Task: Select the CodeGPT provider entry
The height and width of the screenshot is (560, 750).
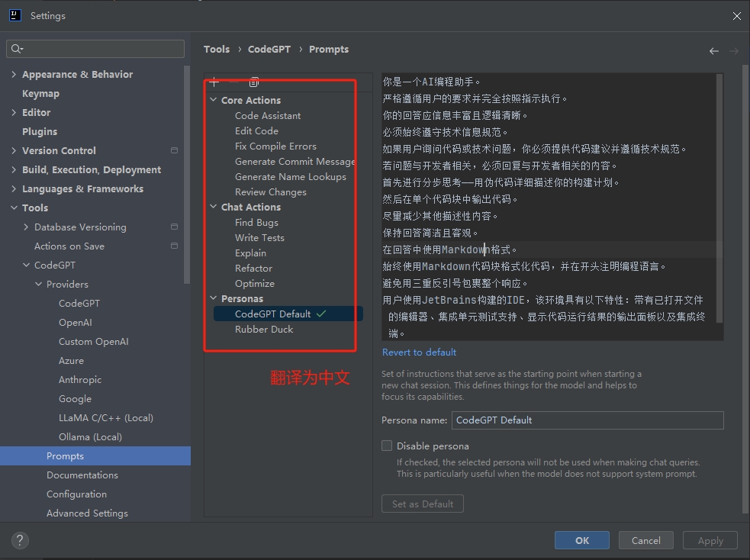Action: [79, 303]
